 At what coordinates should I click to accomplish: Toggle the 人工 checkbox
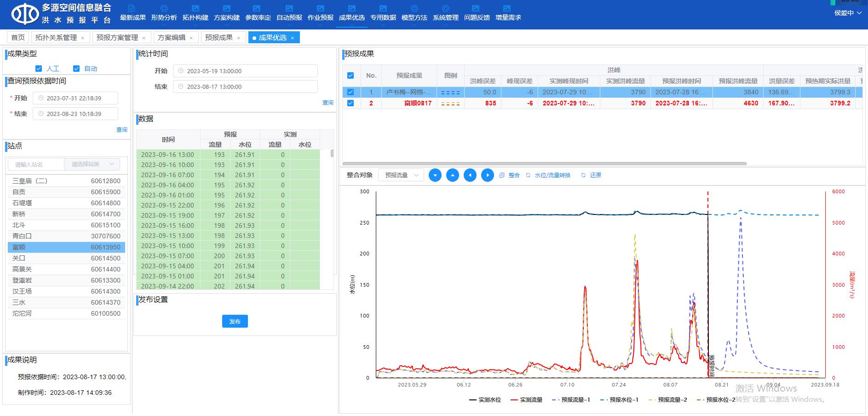coord(39,69)
